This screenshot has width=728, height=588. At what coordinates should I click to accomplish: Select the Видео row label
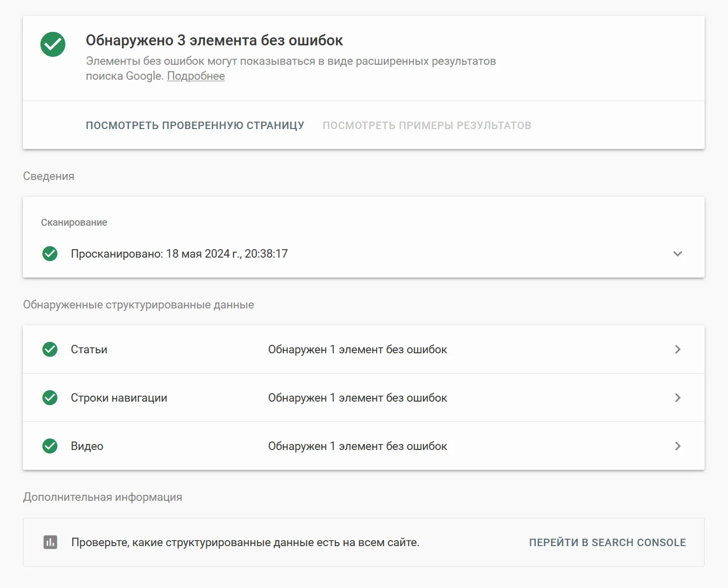click(87, 446)
